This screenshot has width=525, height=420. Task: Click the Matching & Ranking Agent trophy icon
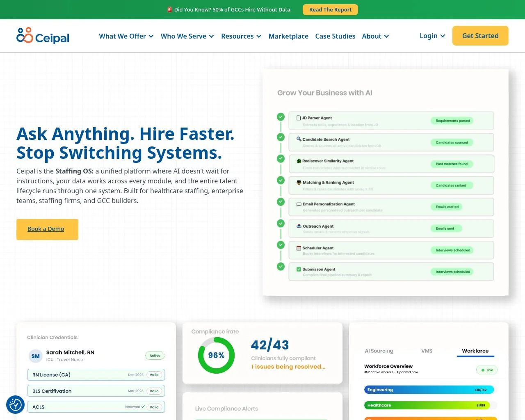299,183
